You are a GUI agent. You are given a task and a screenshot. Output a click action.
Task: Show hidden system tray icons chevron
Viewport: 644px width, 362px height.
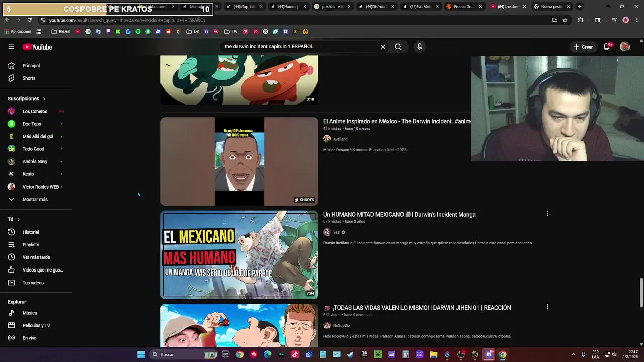click(573, 354)
